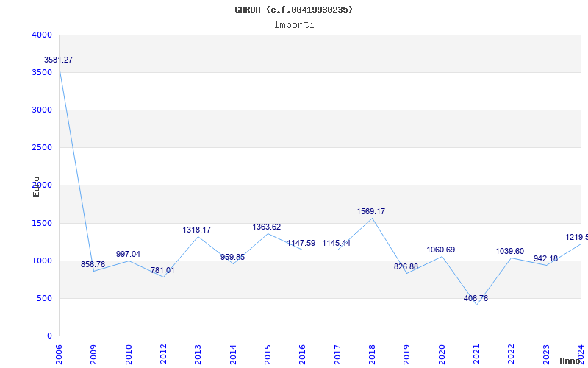Click the data label 1145.44

(x=337, y=244)
